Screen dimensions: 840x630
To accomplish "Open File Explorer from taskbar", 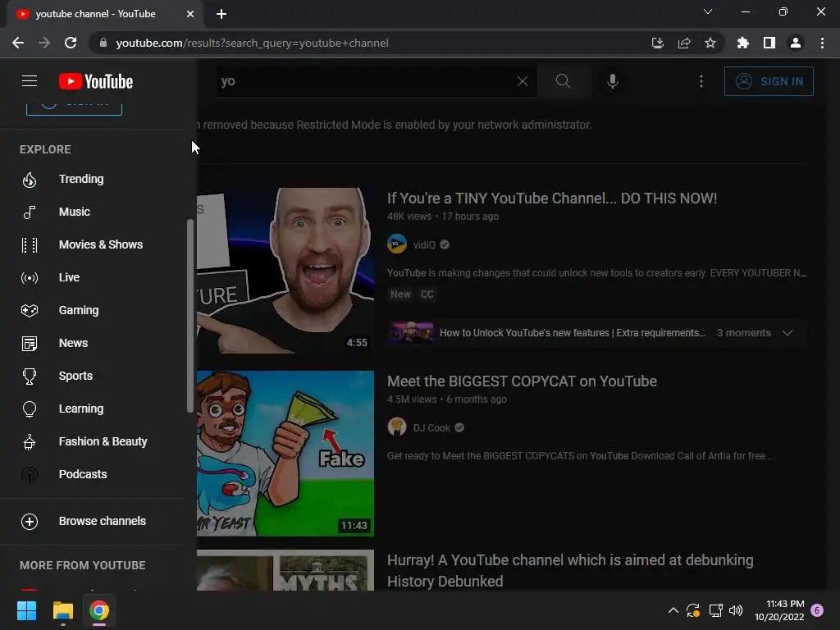I will click(x=62, y=610).
